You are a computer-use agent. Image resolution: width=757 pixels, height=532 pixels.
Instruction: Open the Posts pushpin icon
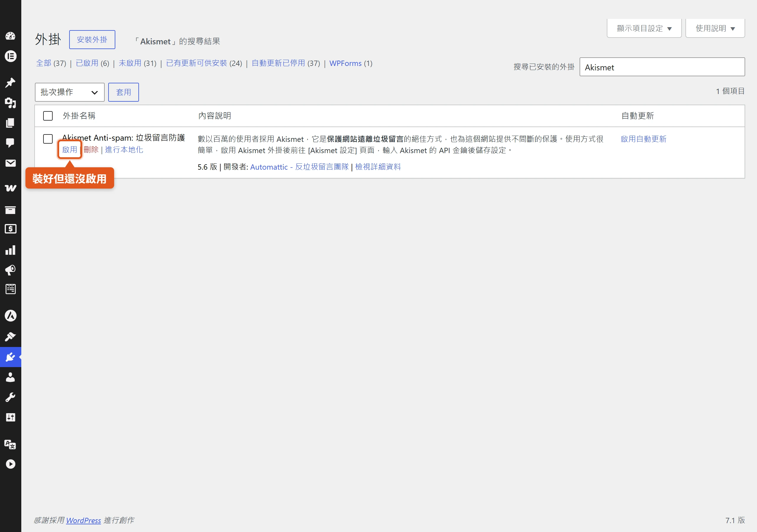point(11,82)
